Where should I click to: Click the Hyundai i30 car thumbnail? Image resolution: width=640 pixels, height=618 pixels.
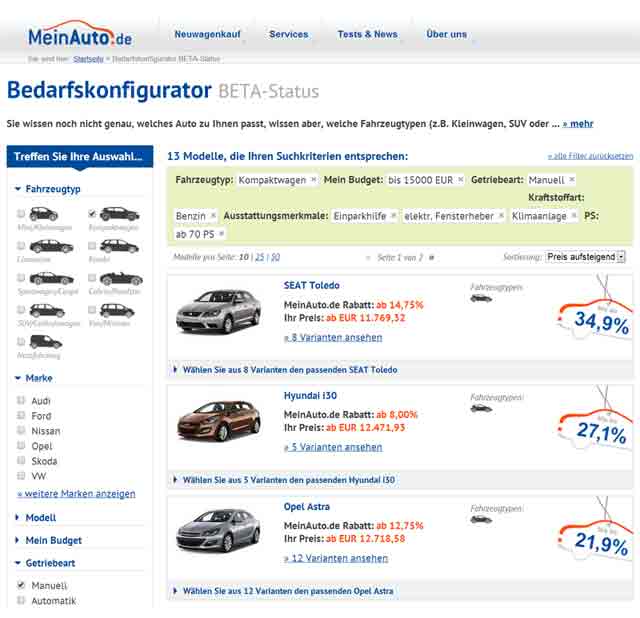coord(218,421)
